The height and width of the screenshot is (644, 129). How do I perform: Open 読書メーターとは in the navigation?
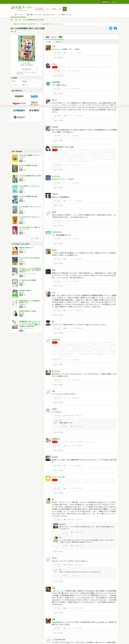click(34, 15)
